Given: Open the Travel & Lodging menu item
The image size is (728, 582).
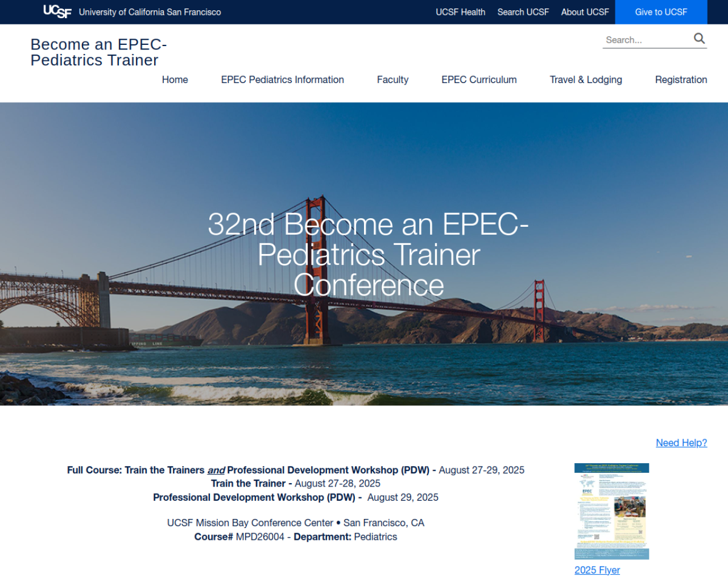Looking at the screenshot, I should click(586, 80).
